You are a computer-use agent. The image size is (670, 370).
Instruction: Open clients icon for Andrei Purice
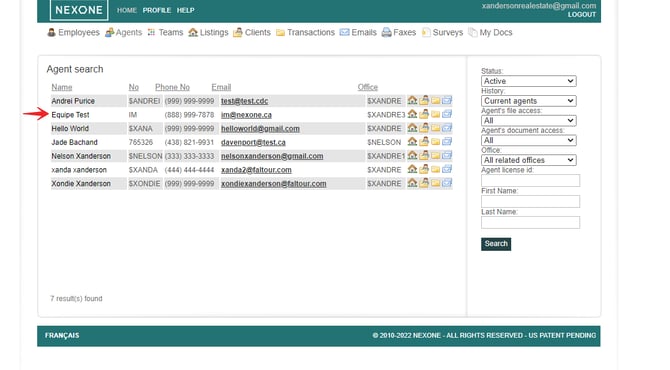point(424,100)
